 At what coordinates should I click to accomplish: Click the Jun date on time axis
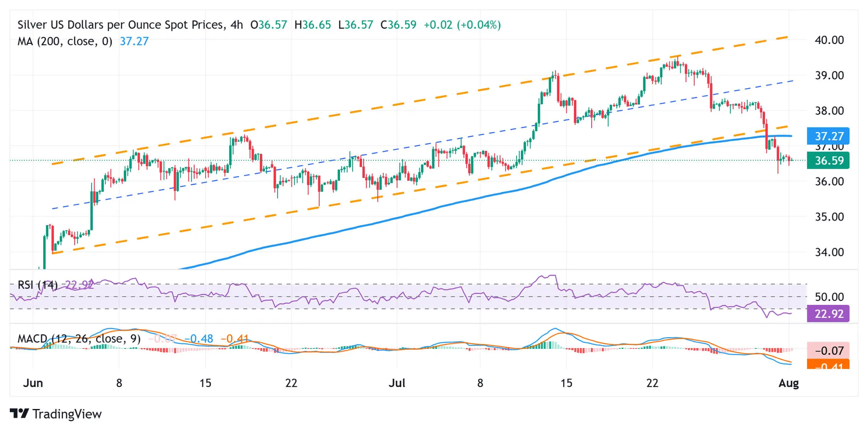pos(33,383)
